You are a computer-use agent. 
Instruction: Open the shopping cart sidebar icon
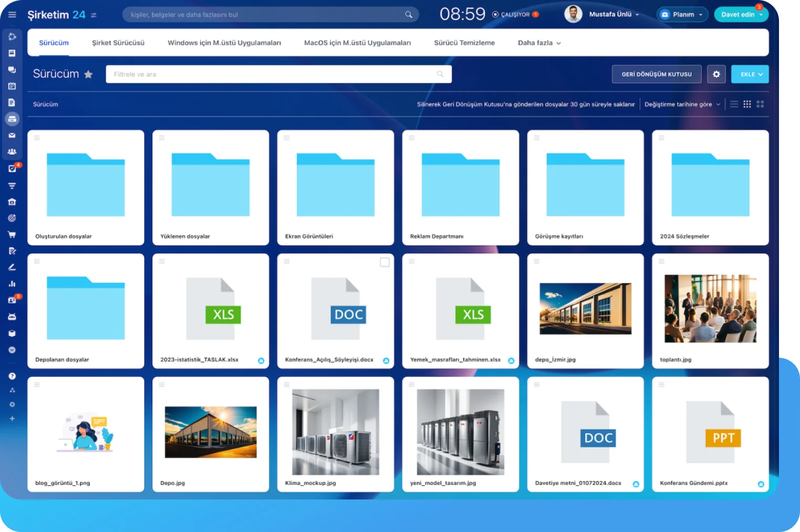click(x=12, y=235)
